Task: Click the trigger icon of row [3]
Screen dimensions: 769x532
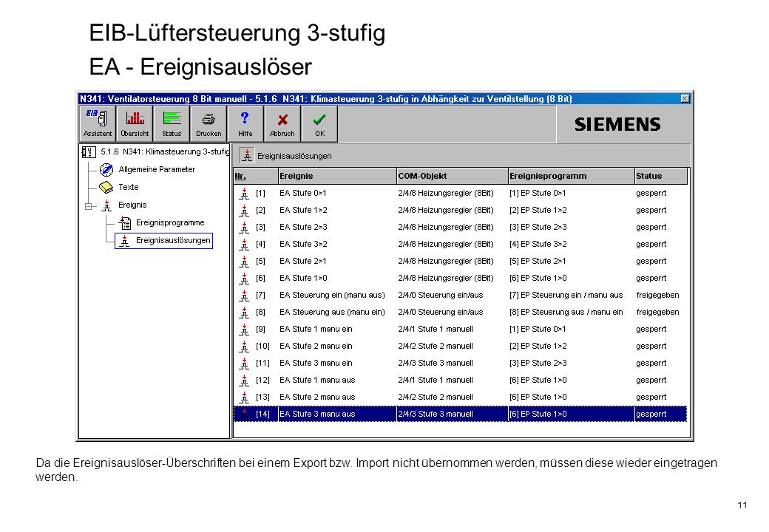Action: (x=244, y=228)
